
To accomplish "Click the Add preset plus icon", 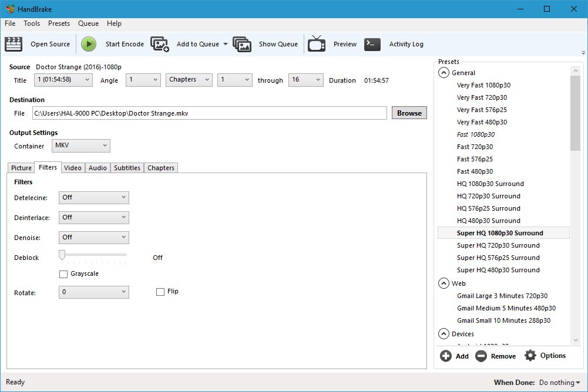I will 446,356.
